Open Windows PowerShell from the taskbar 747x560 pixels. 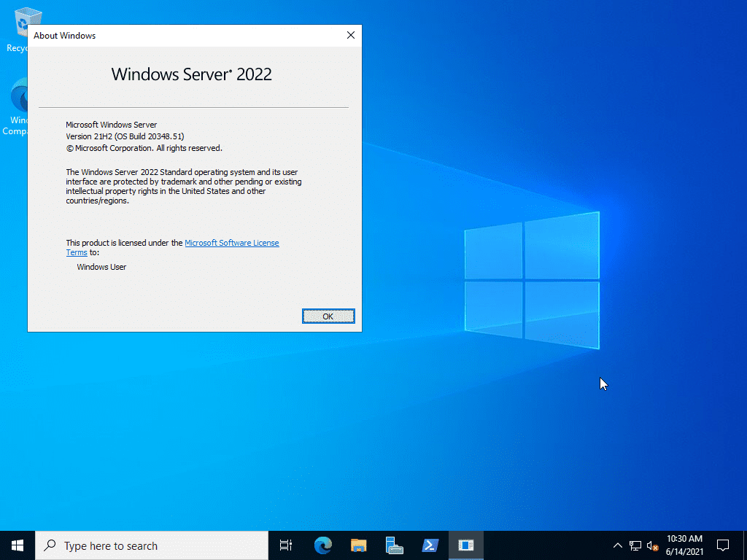click(430, 545)
